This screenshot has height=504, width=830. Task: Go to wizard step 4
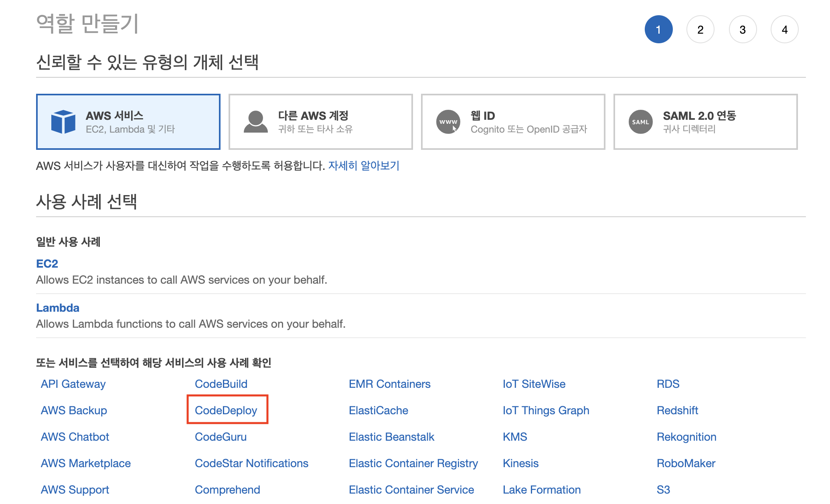[x=784, y=30]
